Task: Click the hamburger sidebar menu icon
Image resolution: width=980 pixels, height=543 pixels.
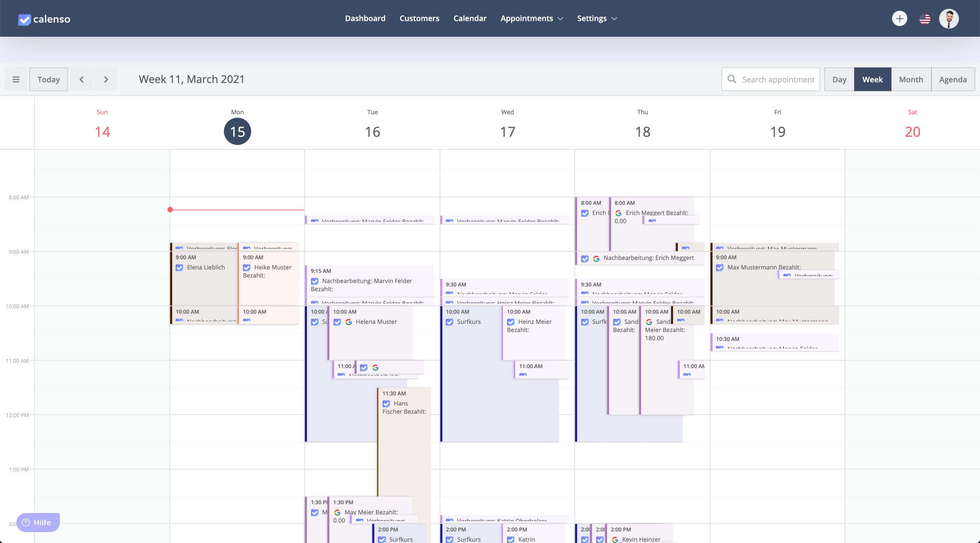Action: 16,79
